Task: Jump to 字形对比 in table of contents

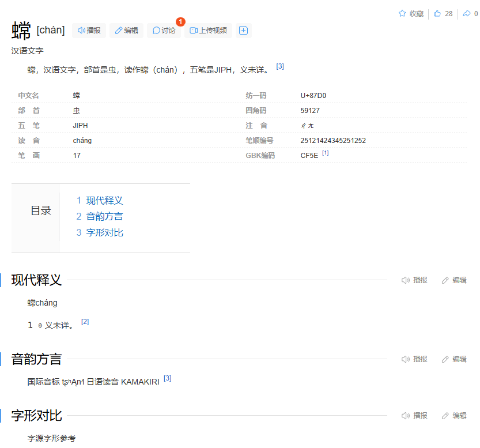Action: [104, 233]
